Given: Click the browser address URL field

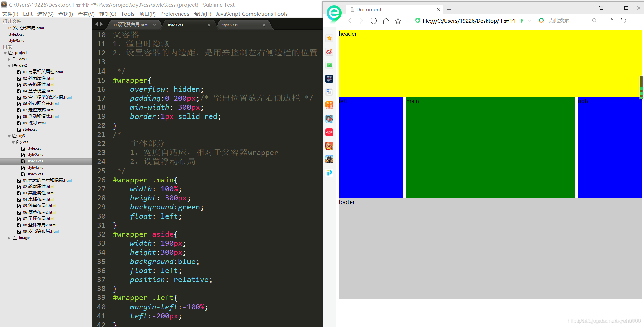Looking at the screenshot, I should click(469, 21).
